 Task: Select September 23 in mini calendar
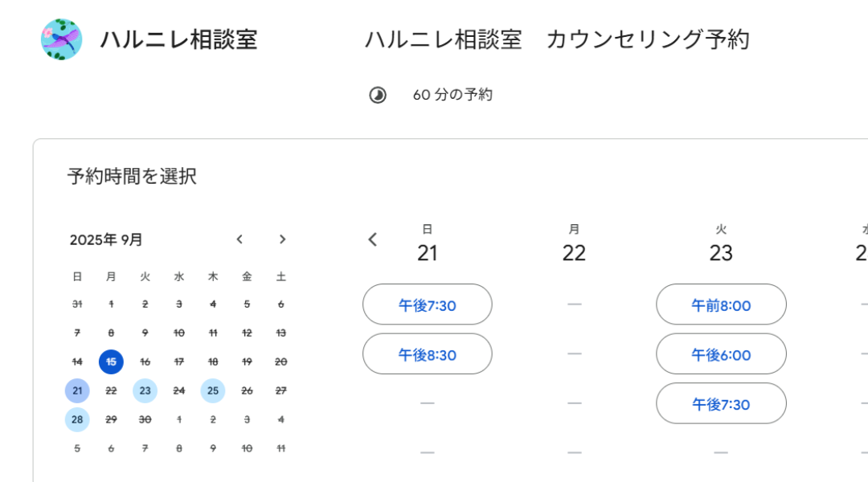coord(145,391)
